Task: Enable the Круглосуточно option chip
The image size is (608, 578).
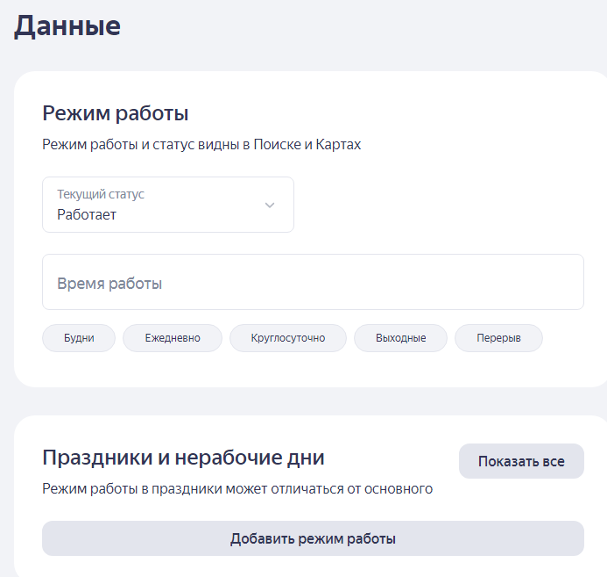Action: (x=288, y=338)
